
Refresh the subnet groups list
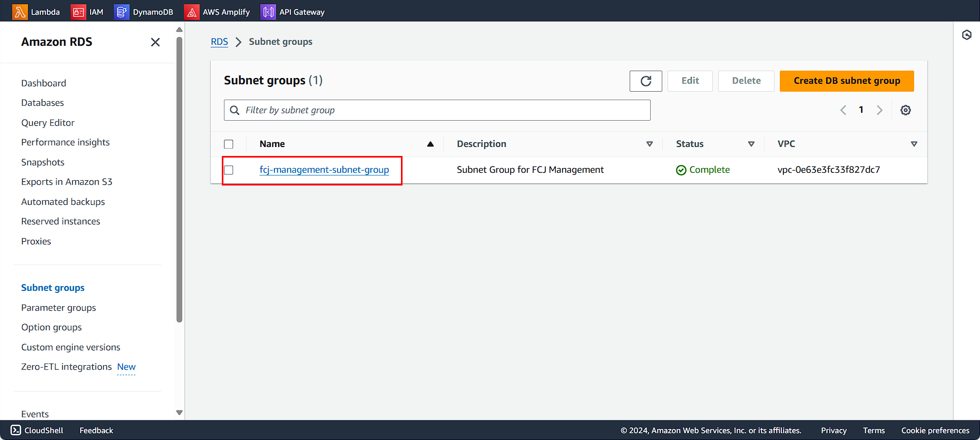pyautogui.click(x=646, y=81)
